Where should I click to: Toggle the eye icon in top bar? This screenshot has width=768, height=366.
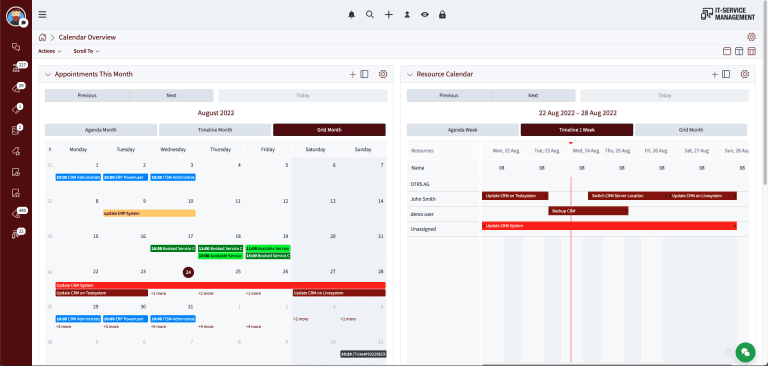click(x=425, y=15)
